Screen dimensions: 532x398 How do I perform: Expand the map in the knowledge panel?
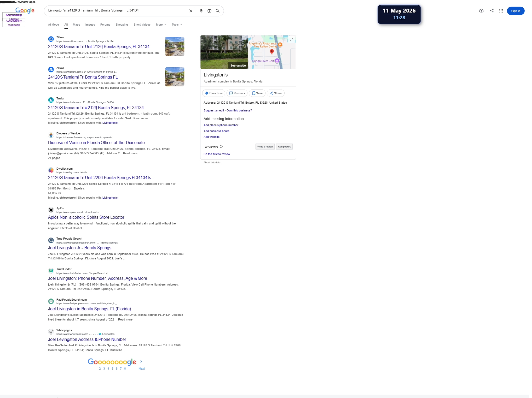point(291,39)
